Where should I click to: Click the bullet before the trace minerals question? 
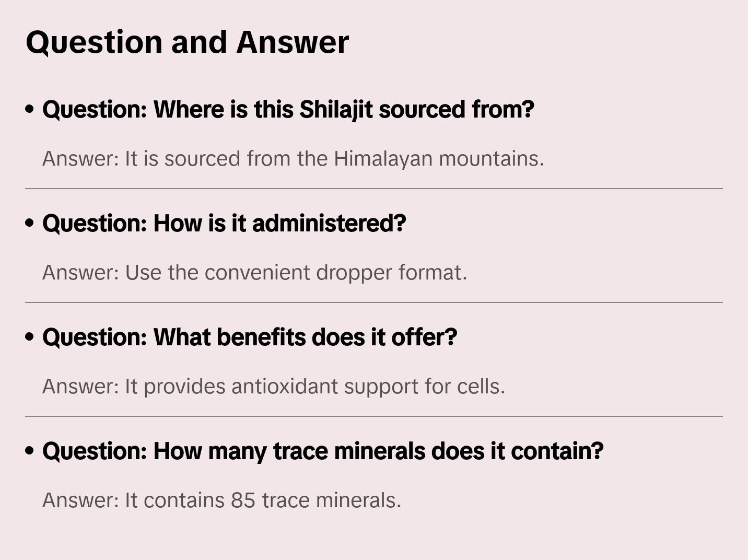click(x=30, y=451)
